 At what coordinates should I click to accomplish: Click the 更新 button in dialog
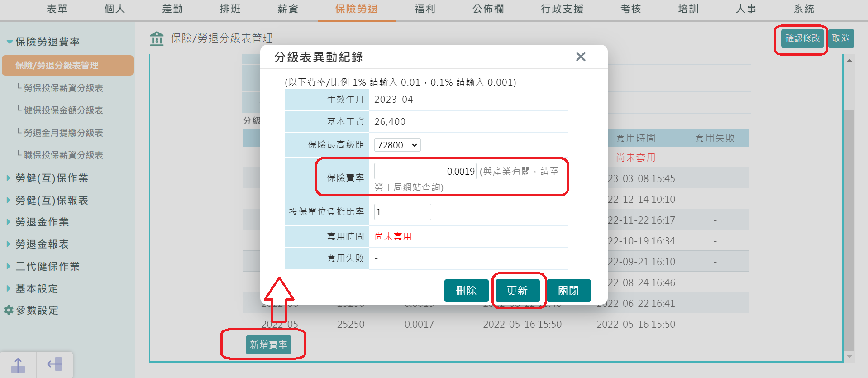point(517,291)
